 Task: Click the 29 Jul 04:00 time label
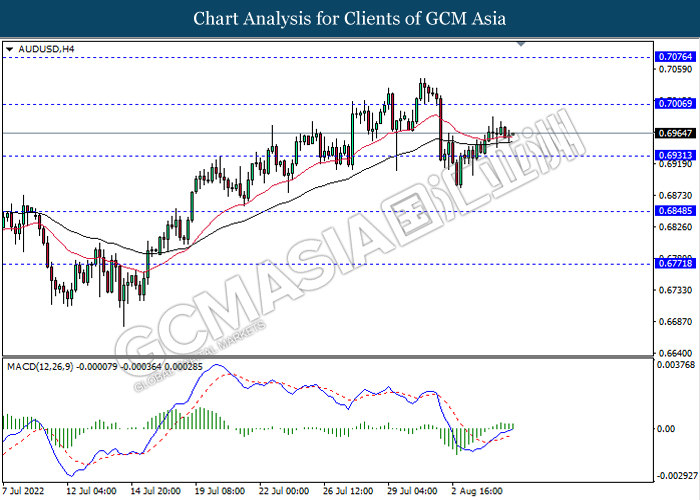[x=412, y=491]
